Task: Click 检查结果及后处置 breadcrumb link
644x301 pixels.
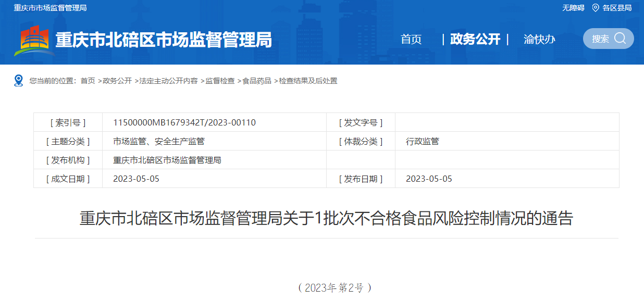Action: point(308,81)
